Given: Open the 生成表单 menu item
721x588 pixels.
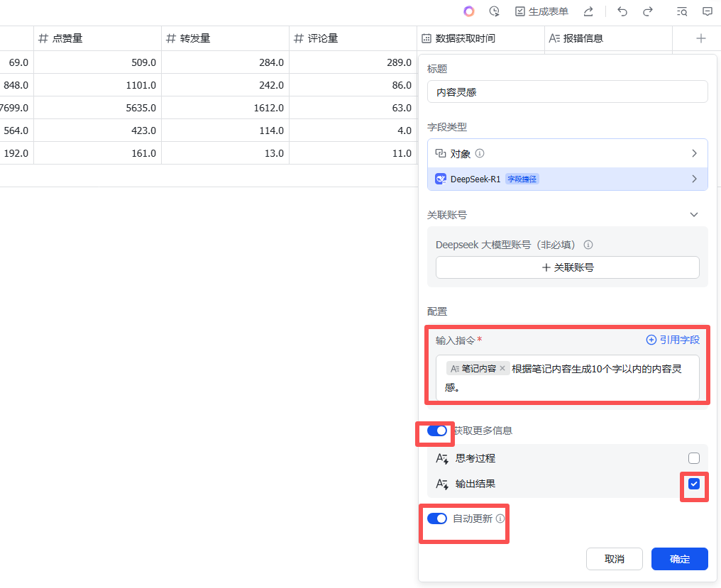Looking at the screenshot, I should (x=544, y=11).
